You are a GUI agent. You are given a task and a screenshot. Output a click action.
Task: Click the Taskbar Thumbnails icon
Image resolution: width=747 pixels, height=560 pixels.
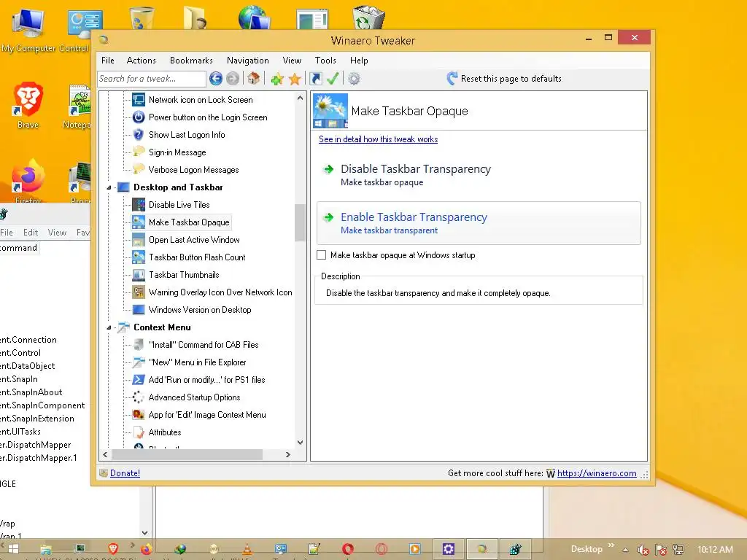(x=139, y=275)
